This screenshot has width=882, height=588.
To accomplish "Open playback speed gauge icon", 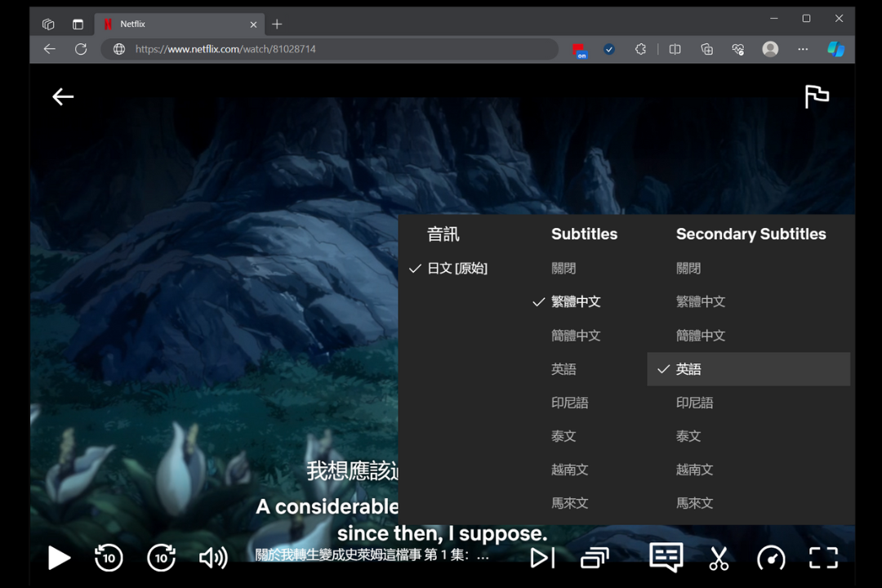I will (x=771, y=558).
